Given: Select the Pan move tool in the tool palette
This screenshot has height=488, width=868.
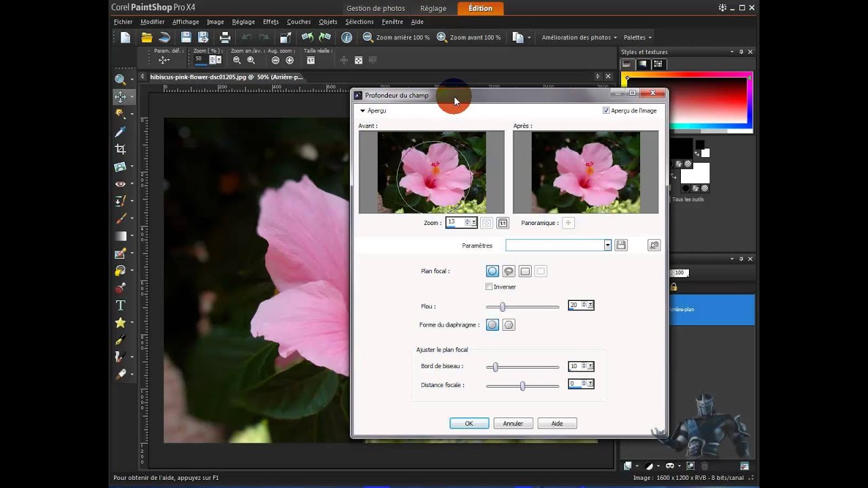Looking at the screenshot, I should click(120, 97).
